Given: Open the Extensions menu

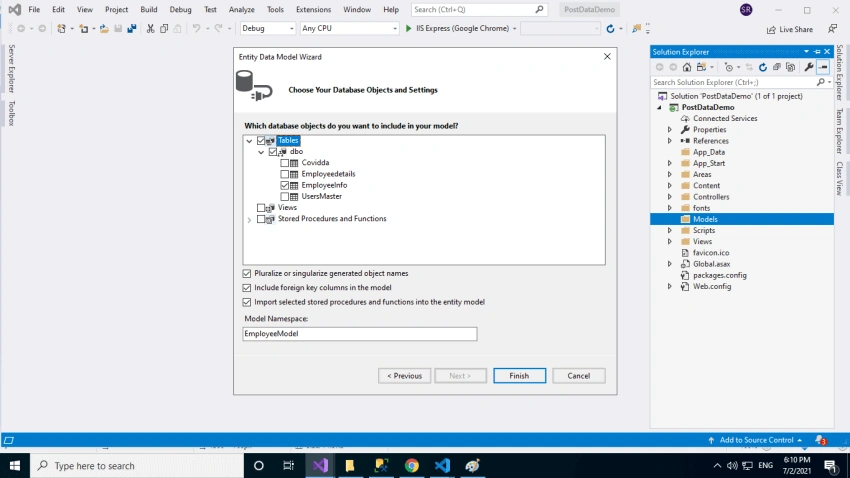Looking at the screenshot, I should tap(313, 9).
